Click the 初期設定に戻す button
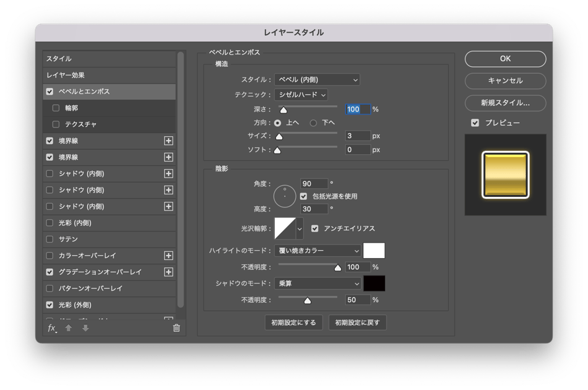Screen dimensions: 588x390 coord(358,323)
